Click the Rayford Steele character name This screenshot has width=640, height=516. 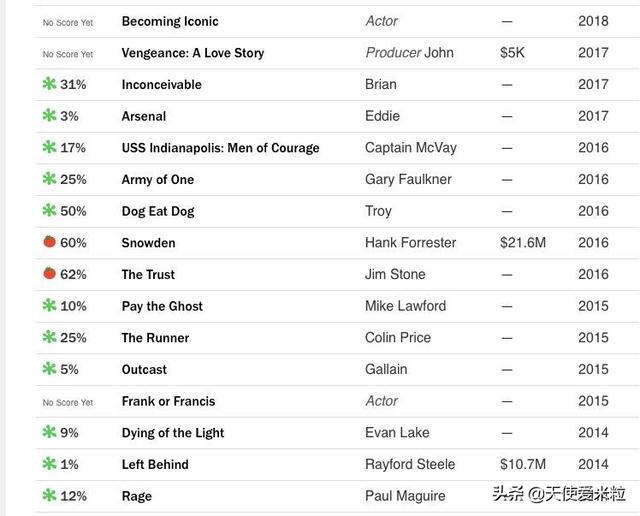(410, 464)
